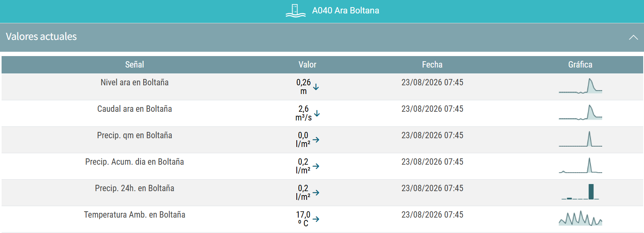Click the down trend arrow for Nivel value

316,87
